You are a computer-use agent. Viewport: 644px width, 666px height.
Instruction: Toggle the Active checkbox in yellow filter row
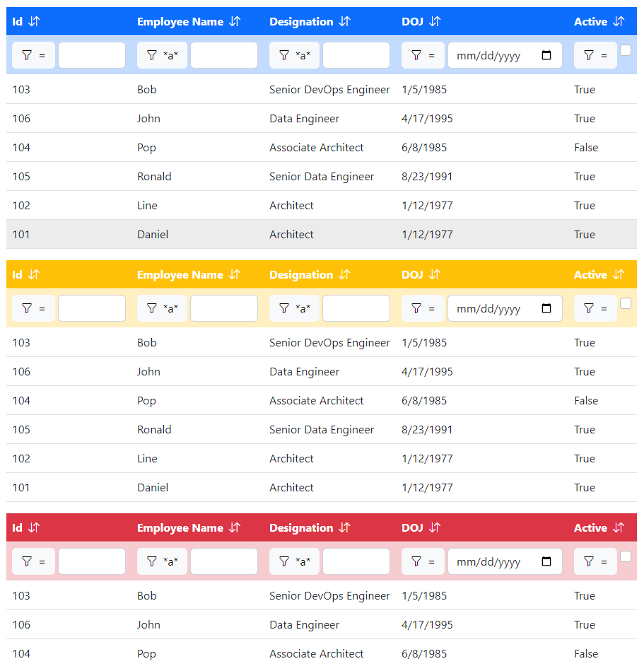coord(625,303)
